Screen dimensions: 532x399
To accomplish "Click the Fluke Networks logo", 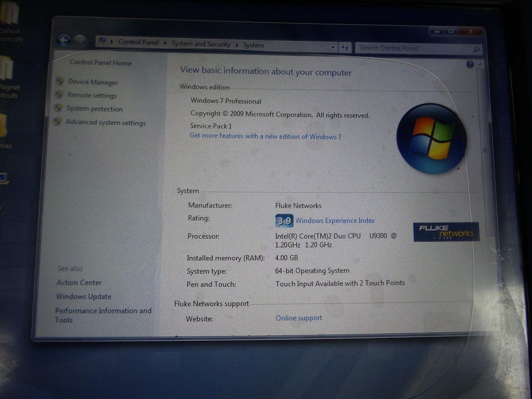I will pyautogui.click(x=446, y=232).
